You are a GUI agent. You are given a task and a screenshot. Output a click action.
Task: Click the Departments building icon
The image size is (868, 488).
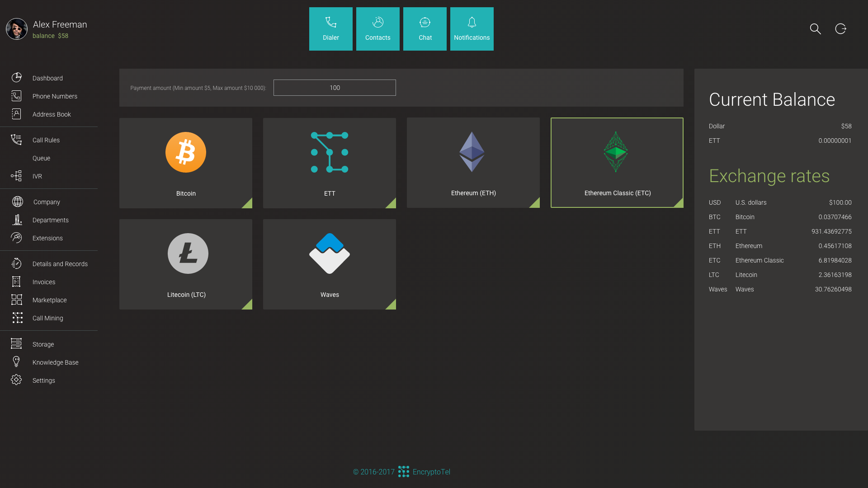(x=17, y=220)
